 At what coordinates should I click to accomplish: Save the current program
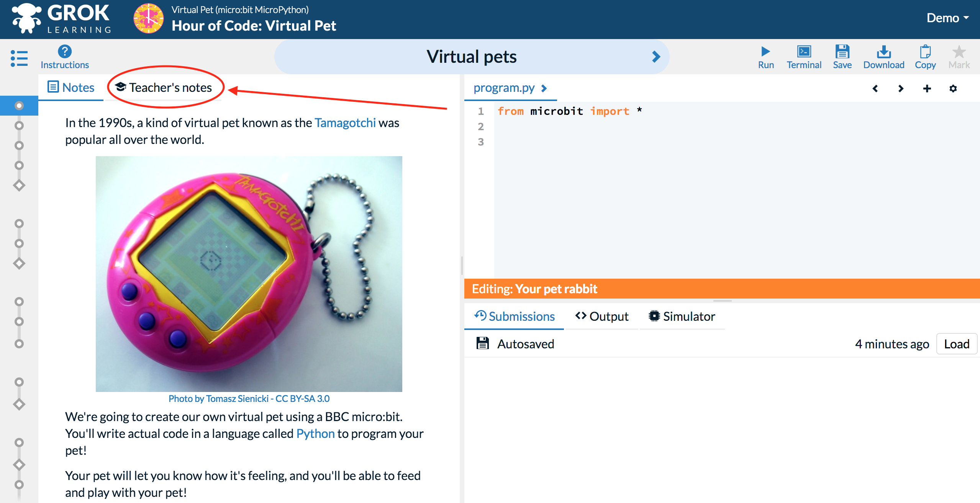click(842, 56)
